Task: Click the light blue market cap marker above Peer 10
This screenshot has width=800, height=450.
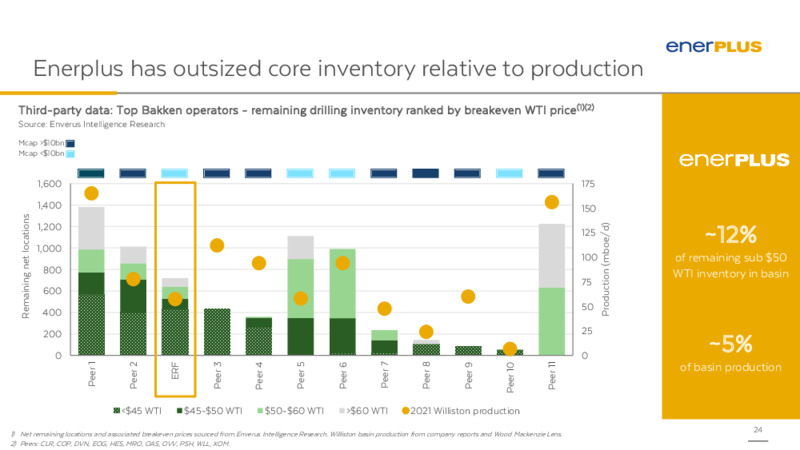Action: click(510, 173)
